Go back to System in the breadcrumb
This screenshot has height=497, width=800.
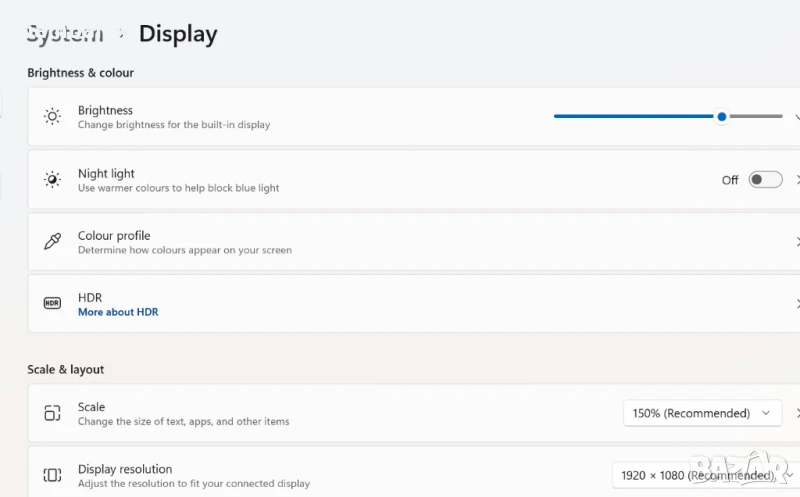64,33
